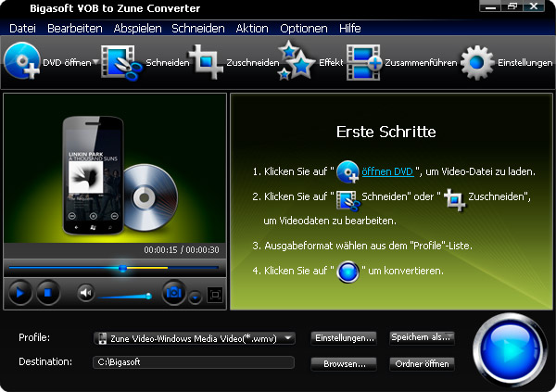The image size is (556, 392).
Task: Click the Browsen... button
Action: 344,364
